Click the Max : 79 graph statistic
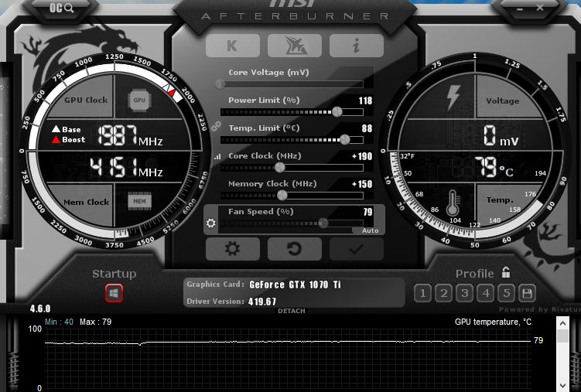This screenshot has width=581, height=392. point(95,322)
